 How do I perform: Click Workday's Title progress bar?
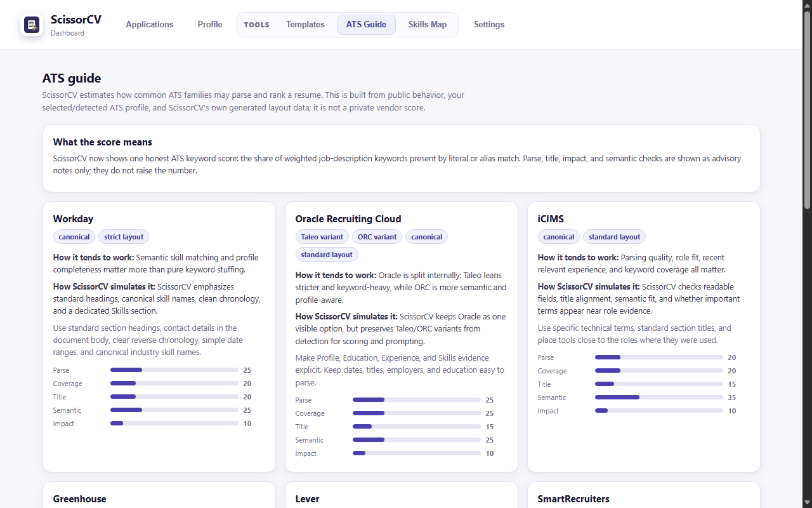pos(174,396)
